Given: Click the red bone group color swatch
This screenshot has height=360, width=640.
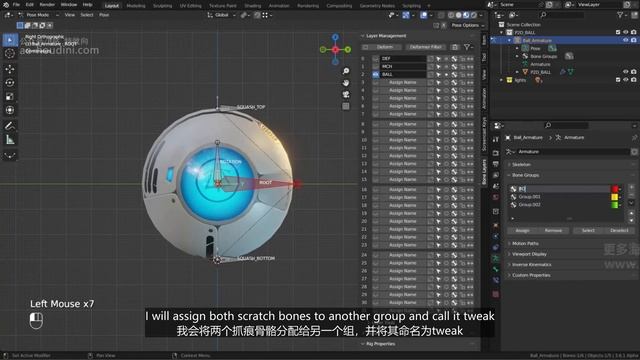Looking at the screenshot, I should pyautogui.click(x=615, y=189).
